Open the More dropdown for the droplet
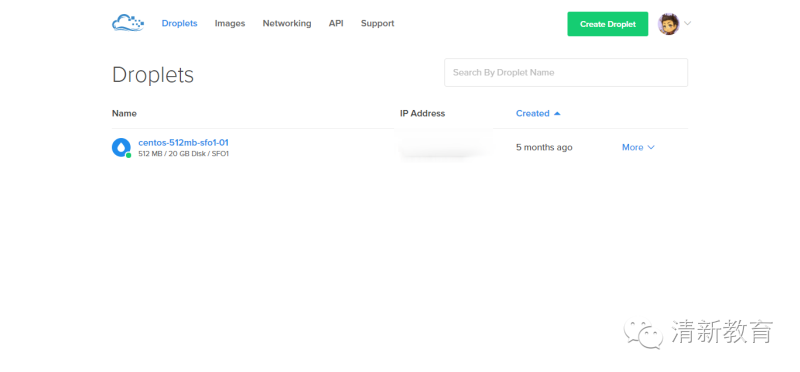The width and height of the screenshot is (800, 372). 638,147
